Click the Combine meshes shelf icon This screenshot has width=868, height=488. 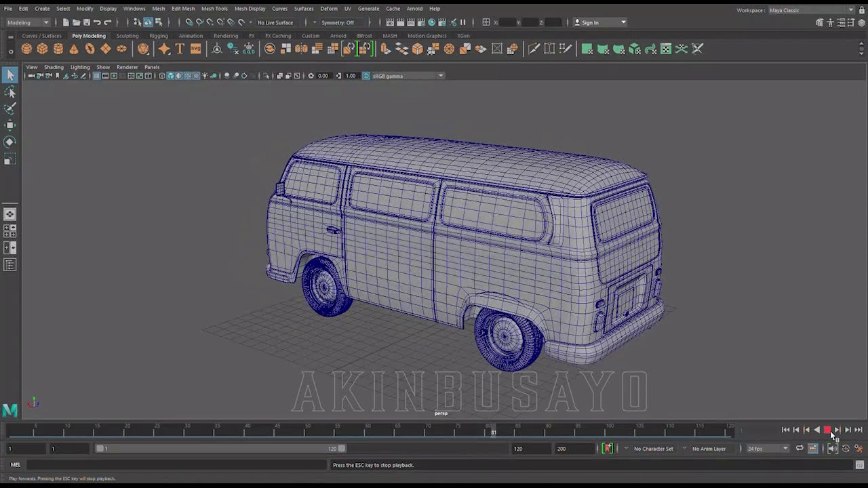270,49
